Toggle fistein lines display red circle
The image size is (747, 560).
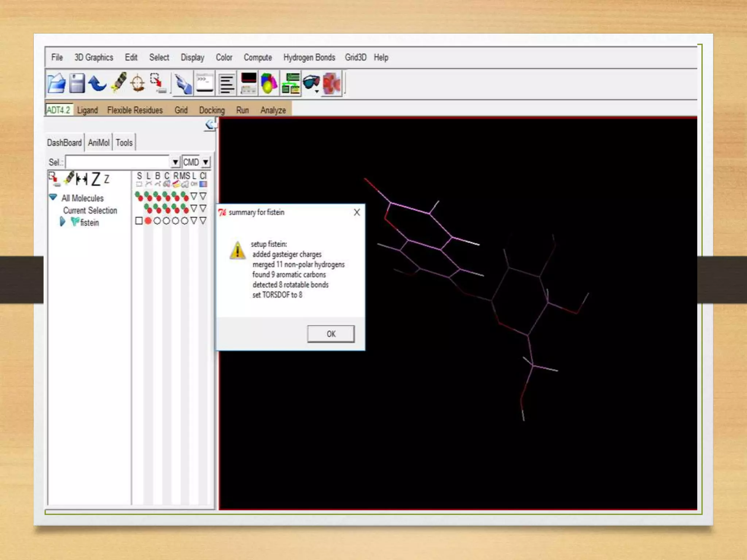[x=148, y=221]
